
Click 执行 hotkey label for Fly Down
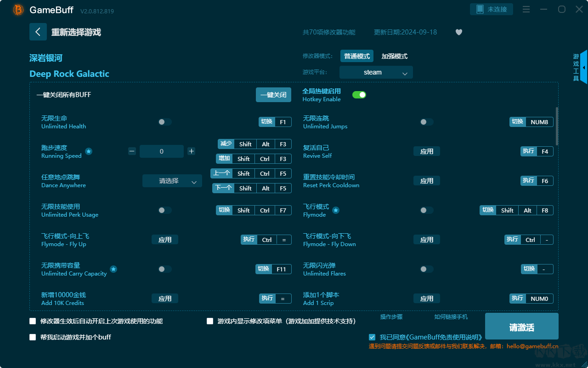[x=513, y=239]
